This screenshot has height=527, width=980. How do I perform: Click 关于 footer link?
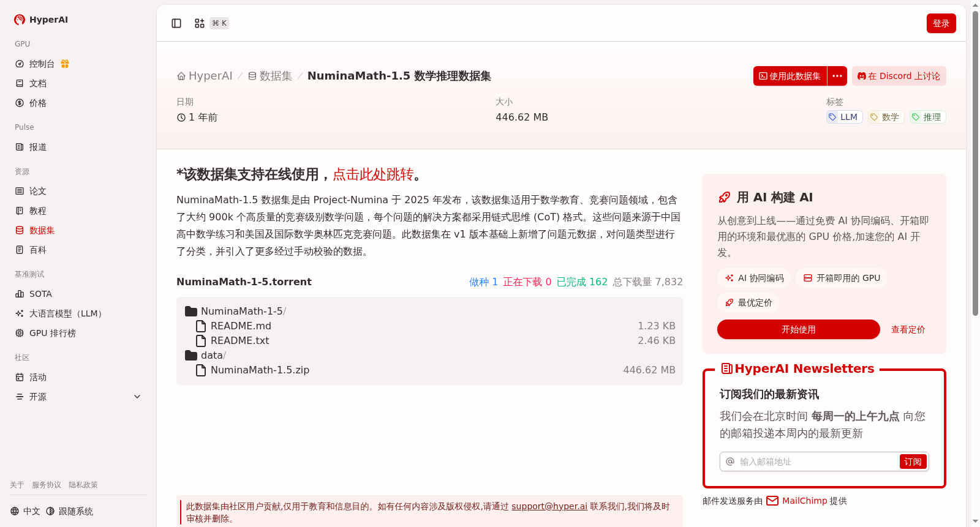pos(17,485)
